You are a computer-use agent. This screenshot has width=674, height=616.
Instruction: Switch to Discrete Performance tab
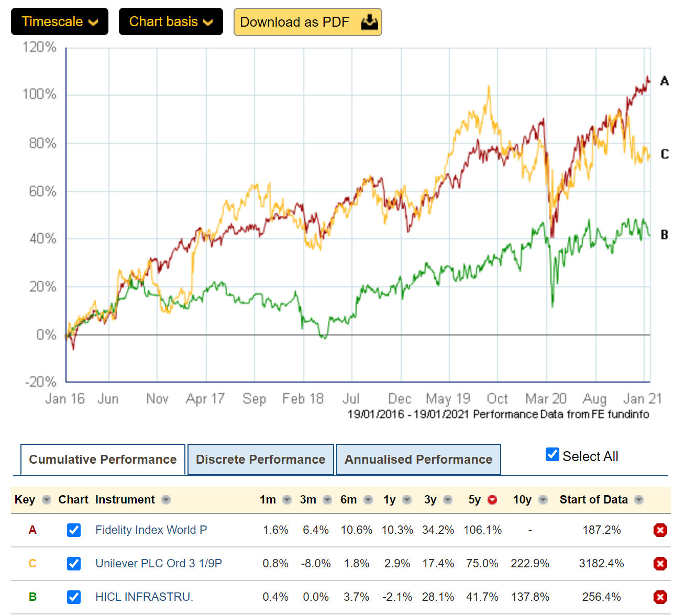tap(260, 460)
